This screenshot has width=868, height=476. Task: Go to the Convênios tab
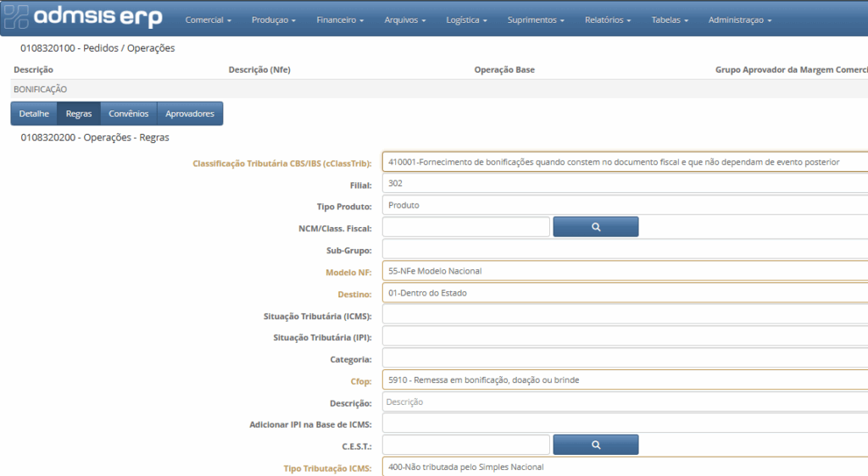128,113
